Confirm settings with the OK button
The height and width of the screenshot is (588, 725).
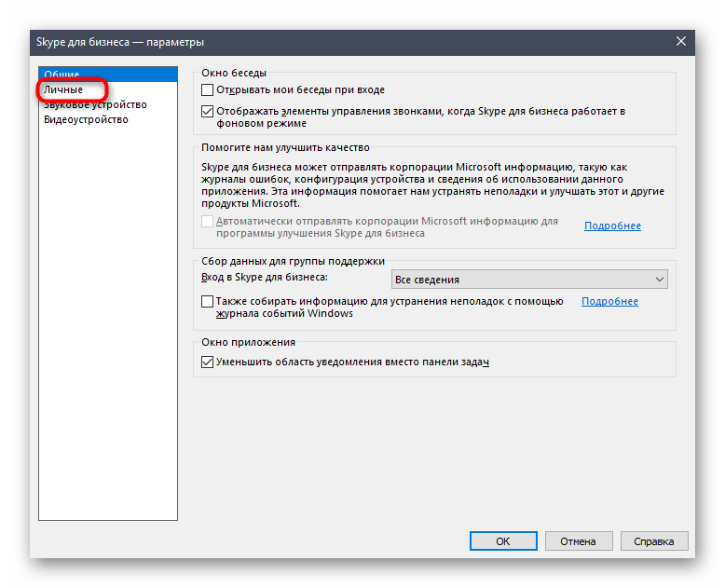point(503,540)
